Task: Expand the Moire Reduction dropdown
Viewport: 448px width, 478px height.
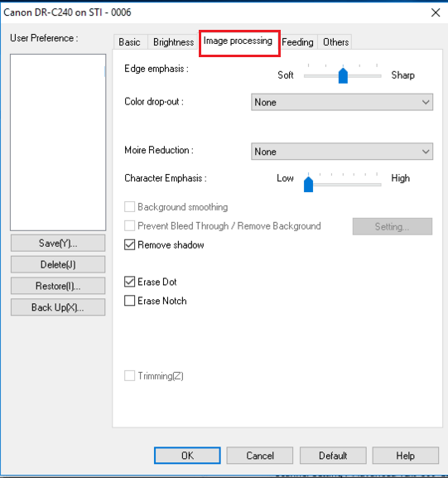Action: pos(342,152)
